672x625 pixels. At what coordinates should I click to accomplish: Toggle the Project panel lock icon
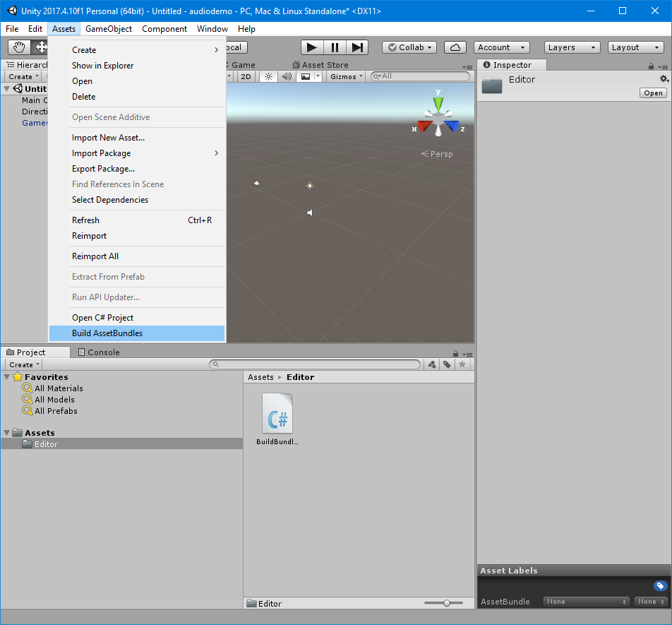click(x=455, y=354)
